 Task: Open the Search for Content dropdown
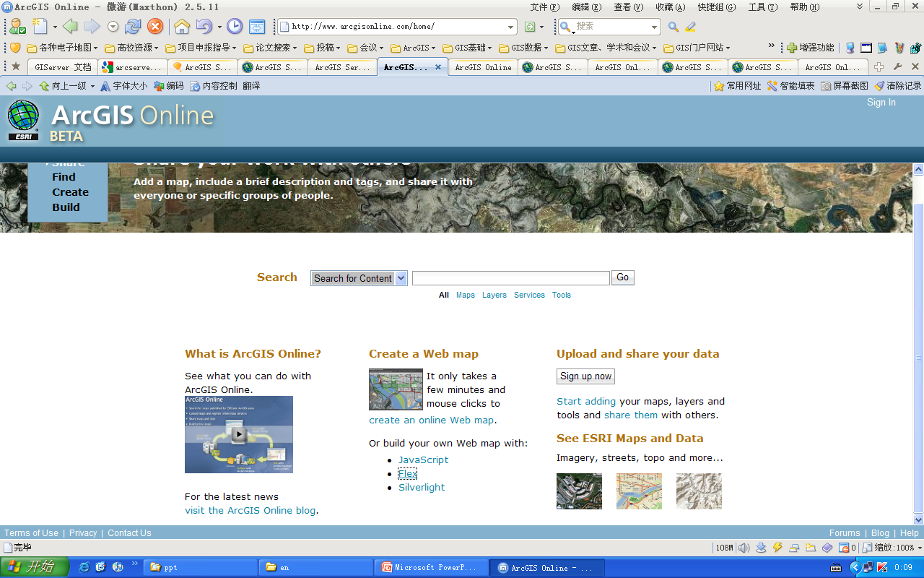click(359, 278)
